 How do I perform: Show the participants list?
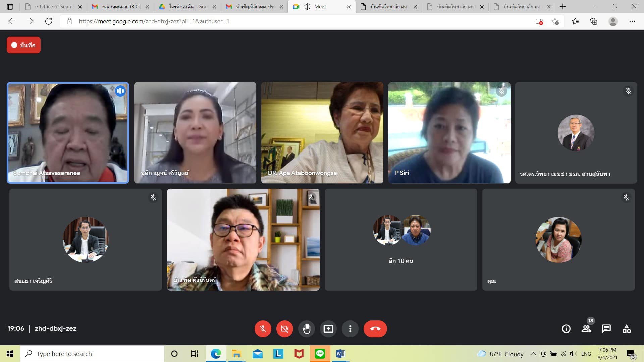586,329
